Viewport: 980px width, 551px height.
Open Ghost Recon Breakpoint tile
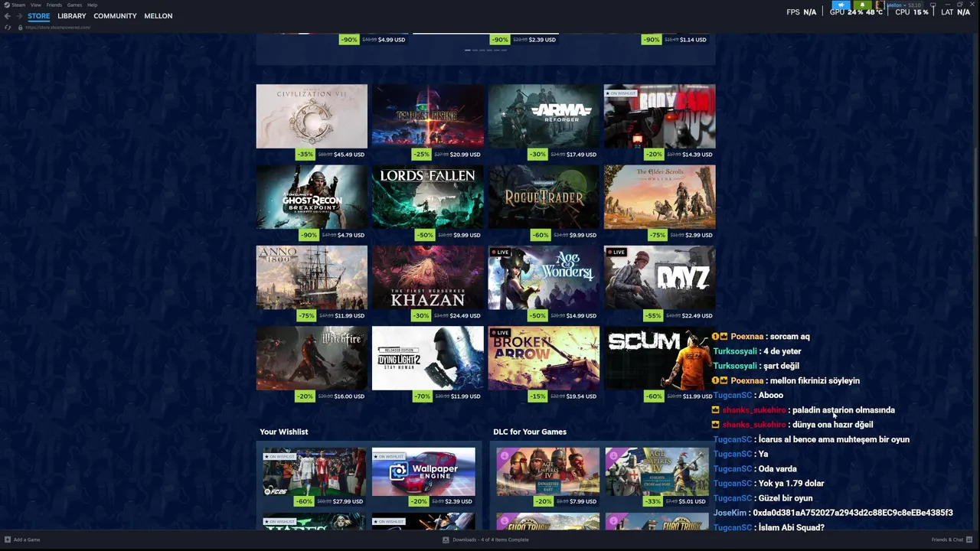pyautogui.click(x=312, y=197)
